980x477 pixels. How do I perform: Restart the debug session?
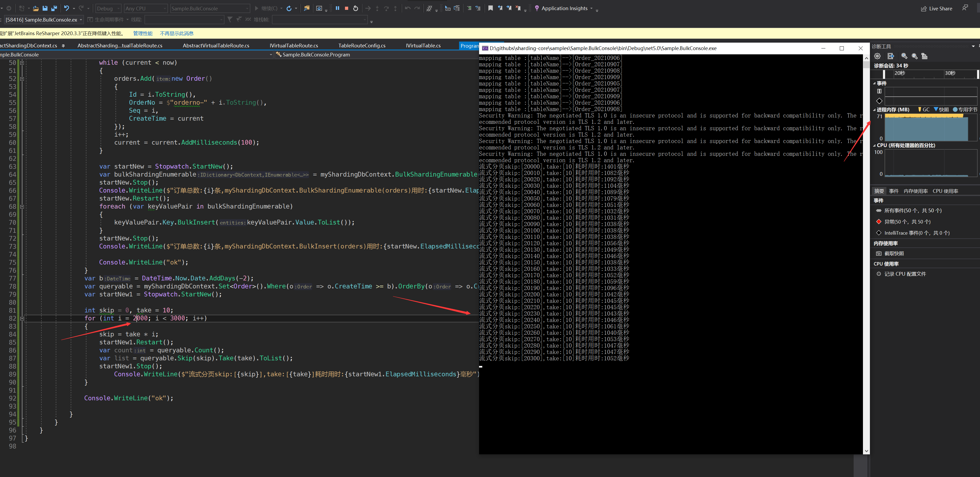[355, 8]
